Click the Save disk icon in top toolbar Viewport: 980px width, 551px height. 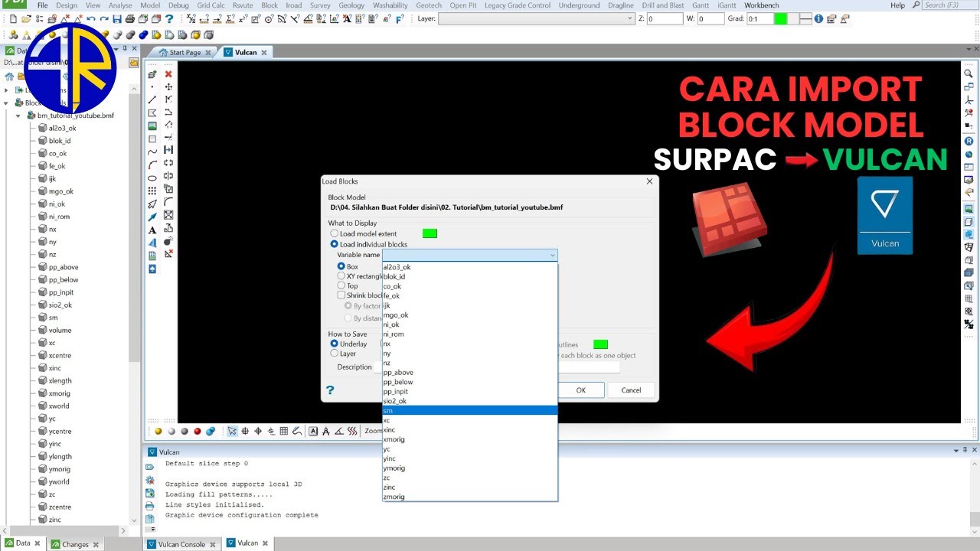117,19
